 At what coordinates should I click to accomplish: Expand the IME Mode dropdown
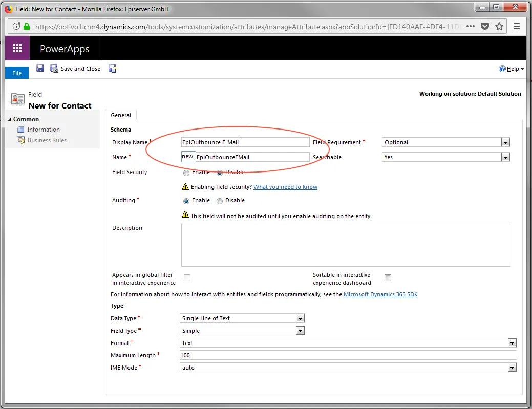(348, 368)
